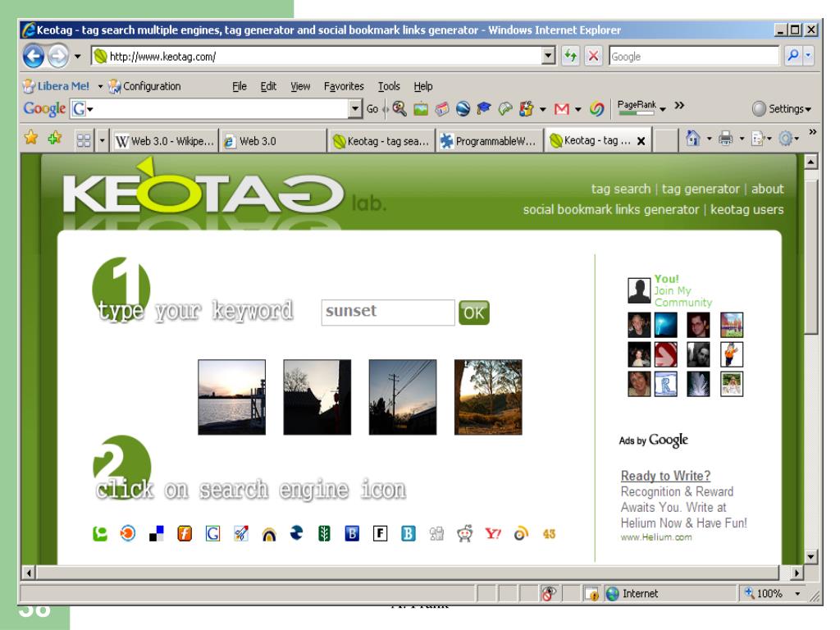Click the Refresh page icon
The width and height of the screenshot is (840, 630).
(571, 56)
